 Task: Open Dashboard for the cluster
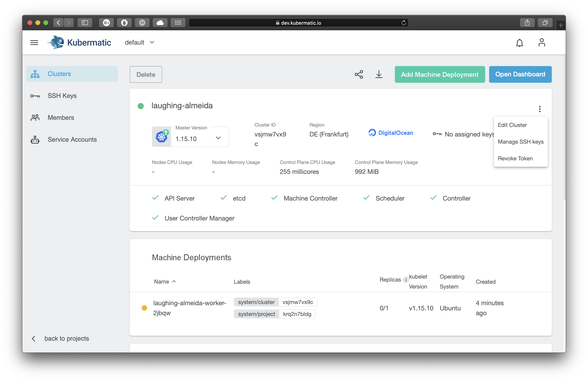pyautogui.click(x=520, y=74)
